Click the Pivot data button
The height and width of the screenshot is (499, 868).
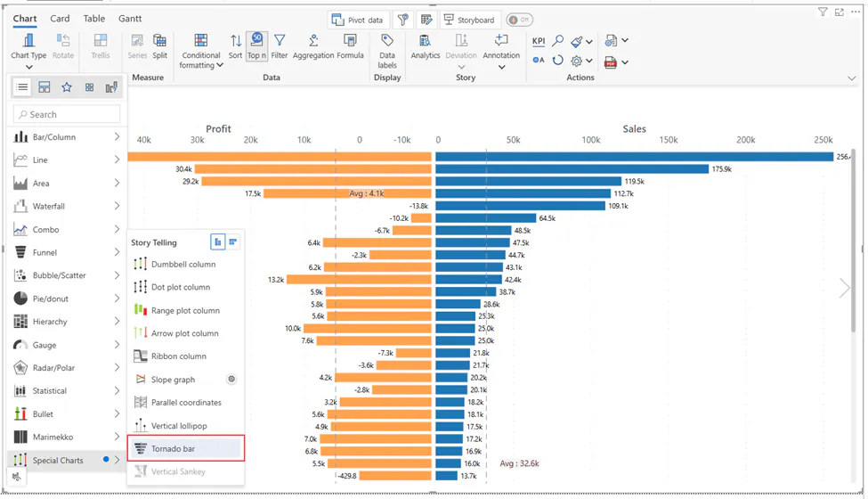pos(358,20)
